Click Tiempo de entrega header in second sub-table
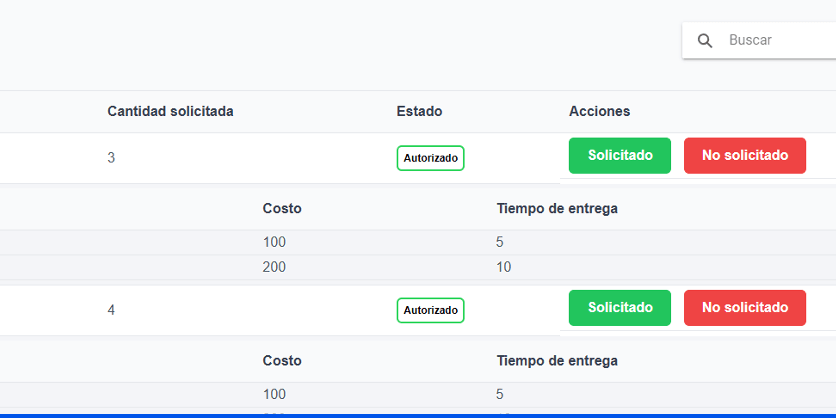Screen dimensions: 836x418 [x=557, y=360]
